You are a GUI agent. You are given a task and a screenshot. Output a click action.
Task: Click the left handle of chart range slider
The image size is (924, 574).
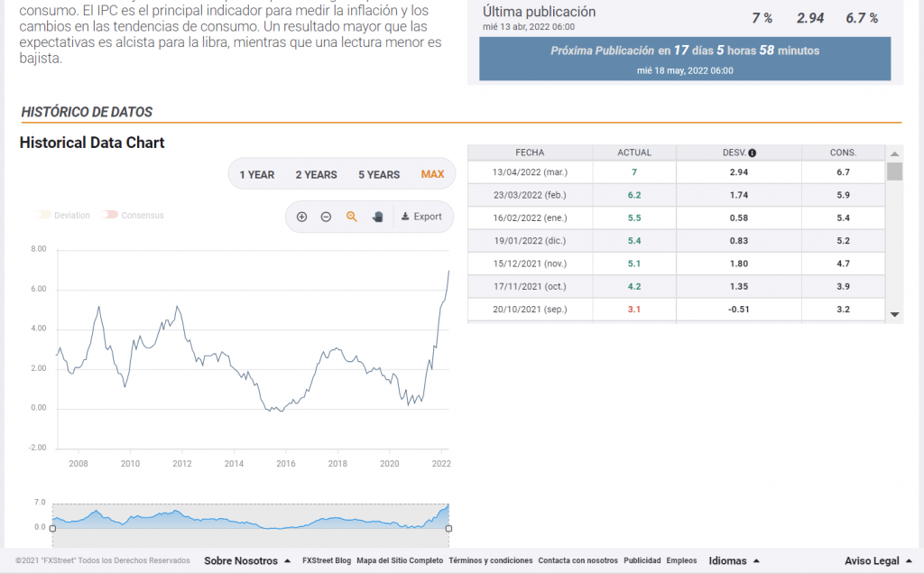52,528
